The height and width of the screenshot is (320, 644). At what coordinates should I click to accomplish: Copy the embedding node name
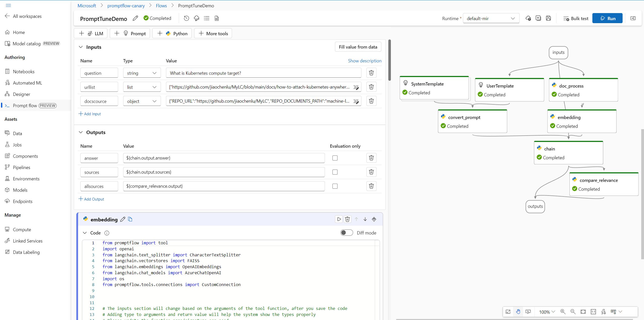(x=130, y=219)
